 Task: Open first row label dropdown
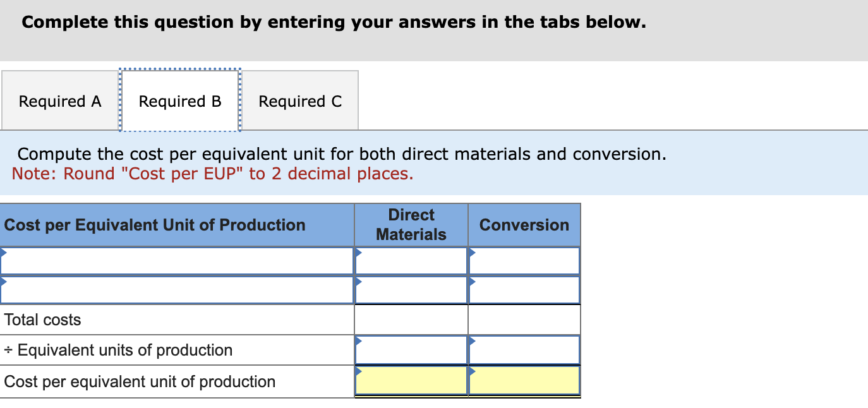click(x=177, y=261)
